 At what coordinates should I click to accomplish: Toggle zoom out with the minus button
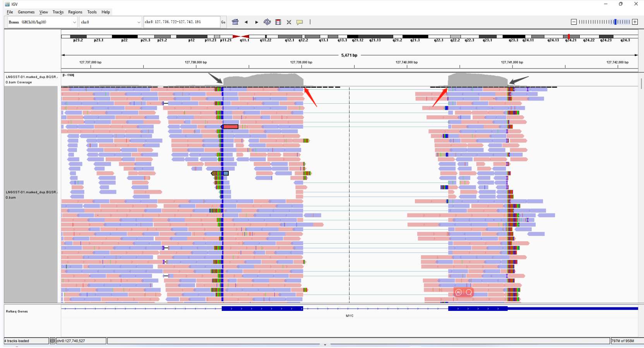[574, 22]
